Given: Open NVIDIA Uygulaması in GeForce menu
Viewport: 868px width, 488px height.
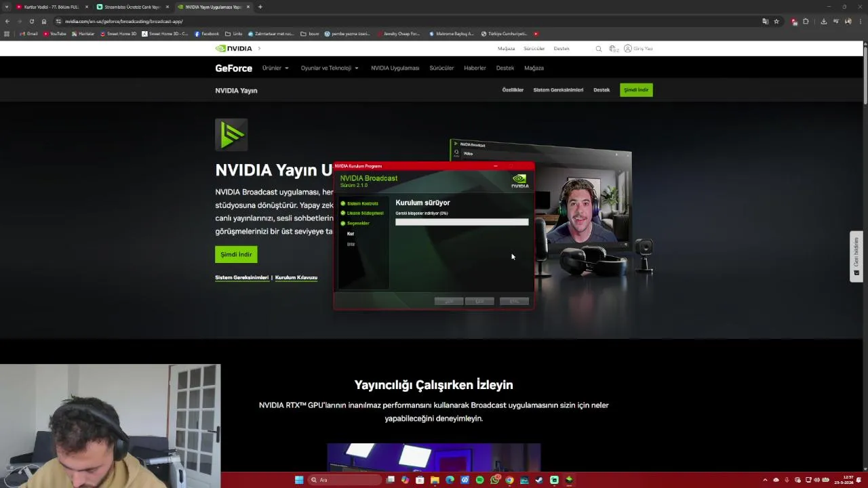Looking at the screenshot, I should [395, 68].
